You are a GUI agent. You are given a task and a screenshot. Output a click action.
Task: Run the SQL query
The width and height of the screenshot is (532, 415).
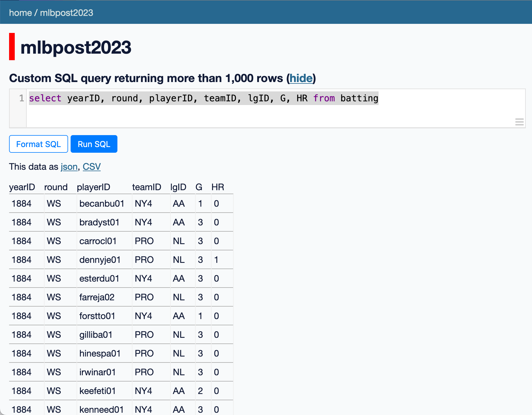94,144
